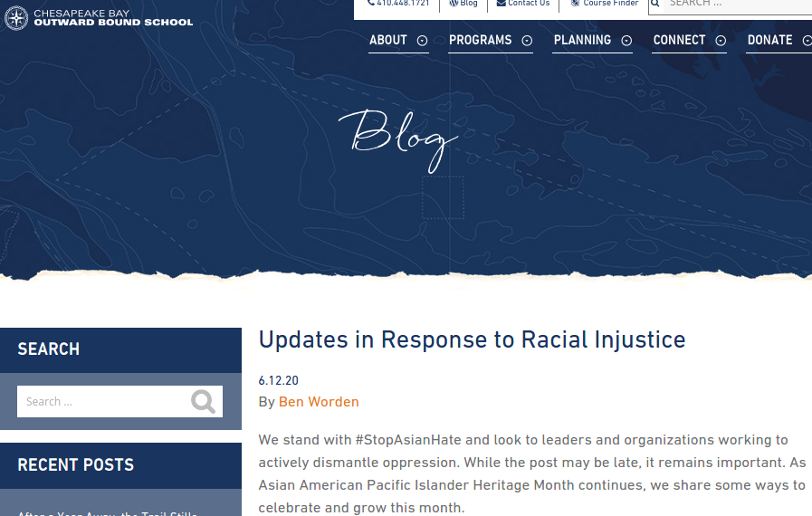Click the RECENT POSTS sidebar heading
Image resolution: width=812 pixels, height=516 pixels.
(x=76, y=465)
